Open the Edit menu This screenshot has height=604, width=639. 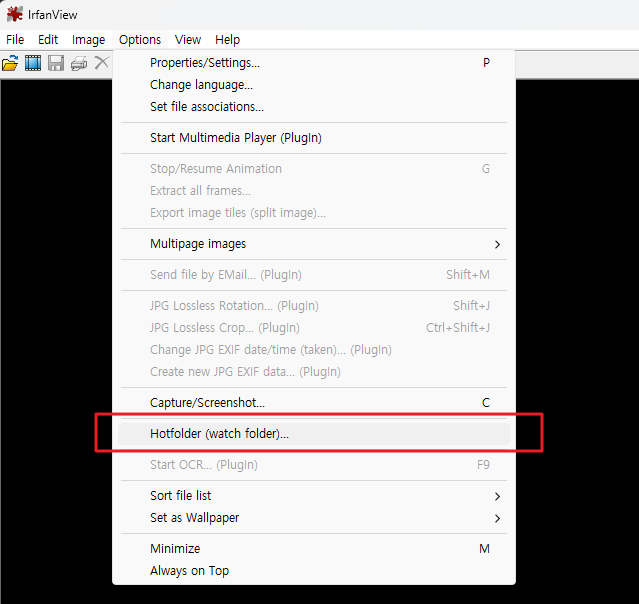click(x=48, y=40)
